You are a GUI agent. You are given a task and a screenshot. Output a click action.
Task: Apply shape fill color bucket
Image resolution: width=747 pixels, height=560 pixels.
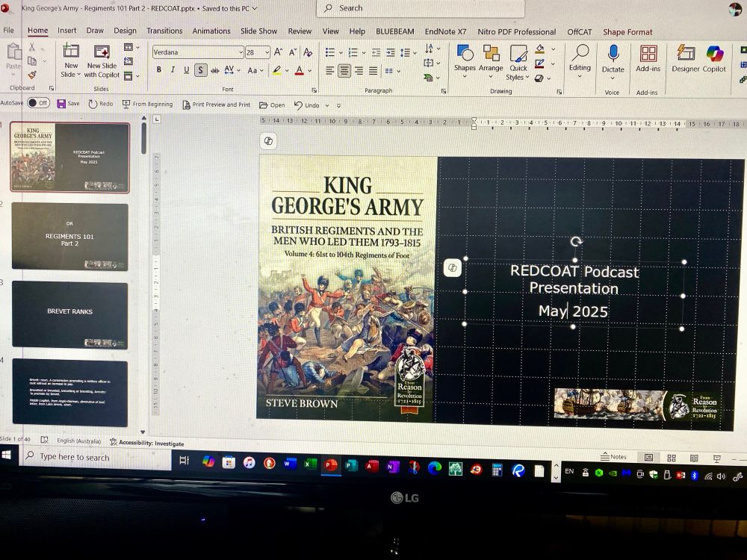tap(540, 48)
